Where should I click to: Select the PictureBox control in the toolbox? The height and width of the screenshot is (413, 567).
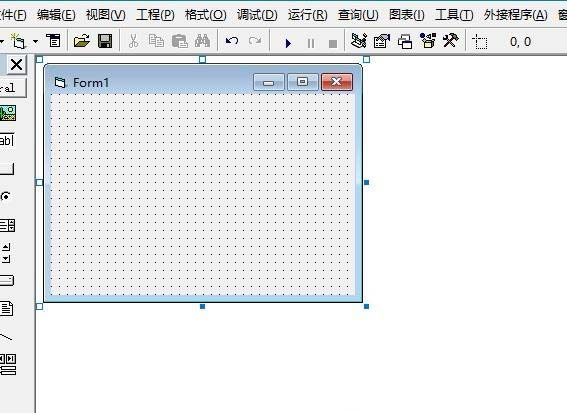point(8,113)
